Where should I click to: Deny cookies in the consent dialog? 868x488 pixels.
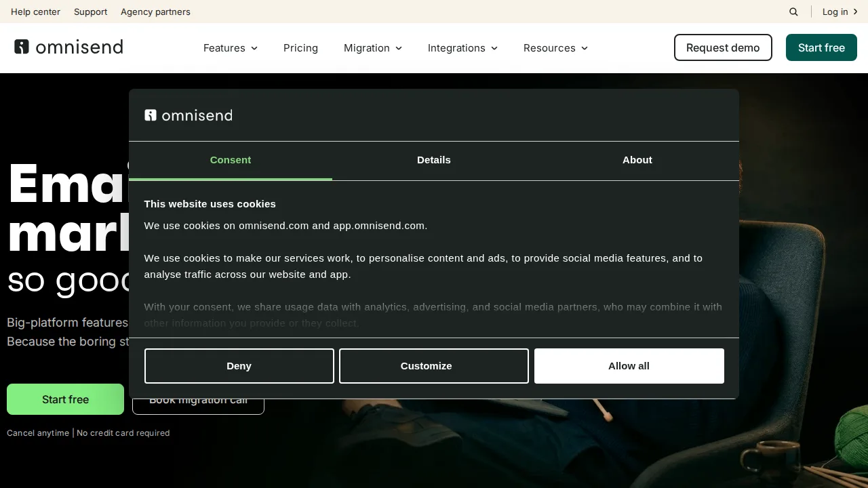tap(239, 366)
